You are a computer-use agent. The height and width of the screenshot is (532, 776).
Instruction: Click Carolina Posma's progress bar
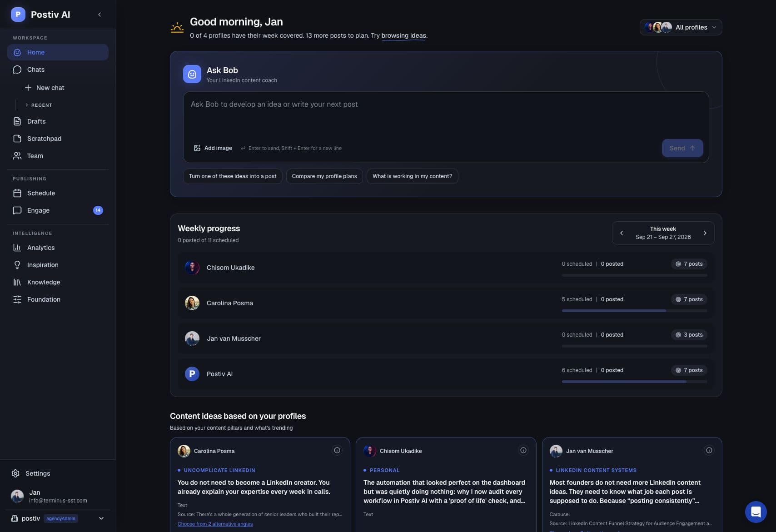pyautogui.click(x=634, y=311)
